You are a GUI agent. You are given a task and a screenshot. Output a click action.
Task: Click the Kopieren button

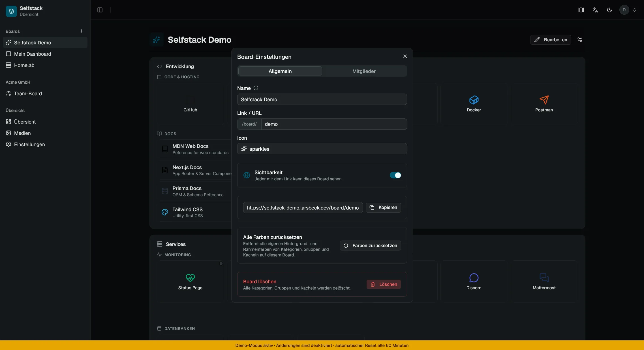point(383,208)
